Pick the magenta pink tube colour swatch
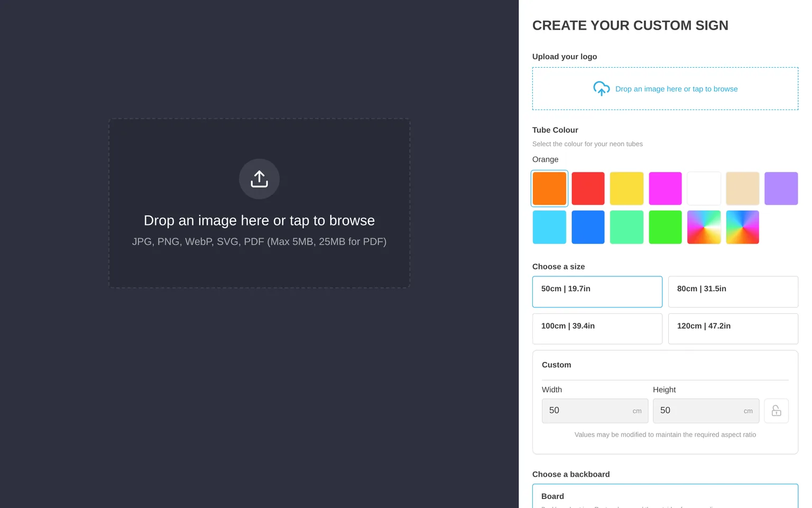The width and height of the screenshot is (812, 508). (665, 188)
